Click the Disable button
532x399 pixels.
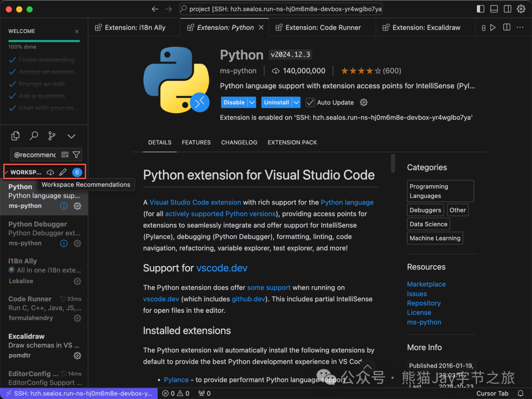(x=234, y=102)
